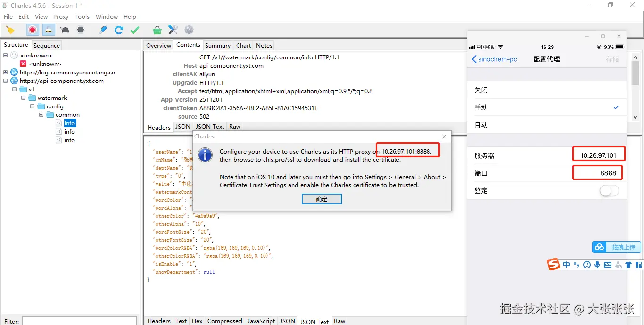644x325 pixels.
Task: Collapse the config folder
Action: tap(32, 106)
